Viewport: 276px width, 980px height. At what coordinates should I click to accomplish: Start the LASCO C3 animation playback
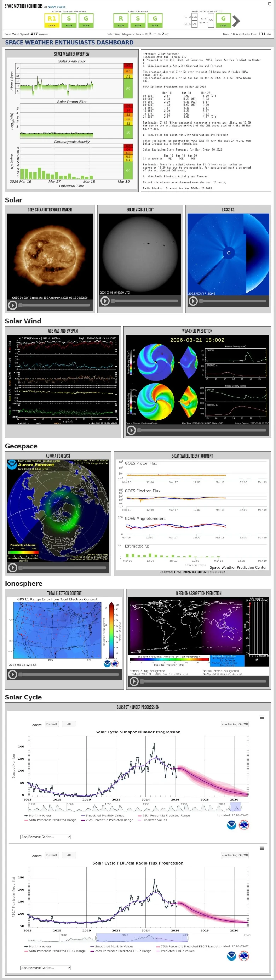193,301
